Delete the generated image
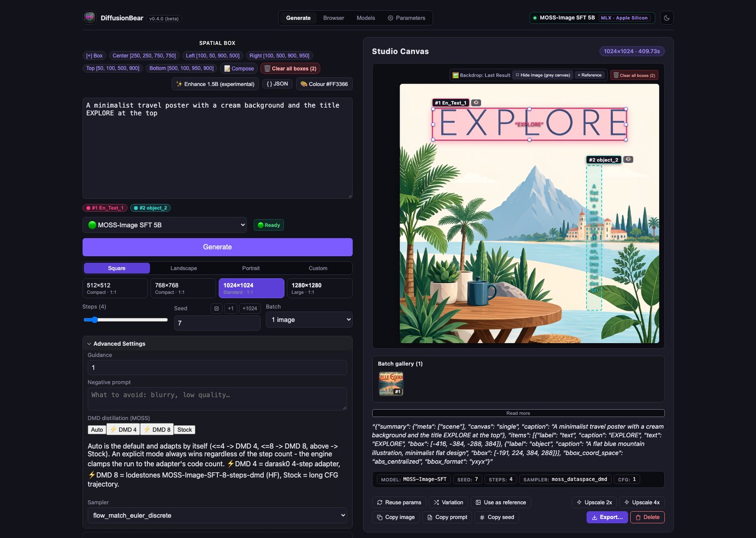Image resolution: width=756 pixels, height=538 pixels. (647, 517)
